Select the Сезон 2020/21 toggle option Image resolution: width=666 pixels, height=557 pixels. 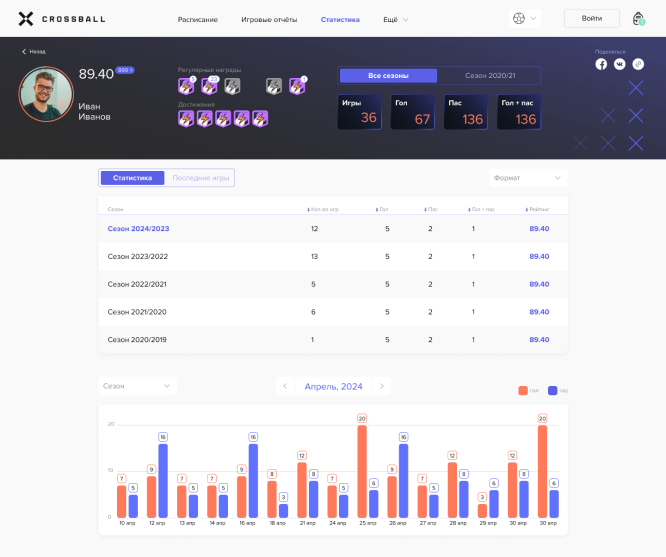tap(488, 75)
